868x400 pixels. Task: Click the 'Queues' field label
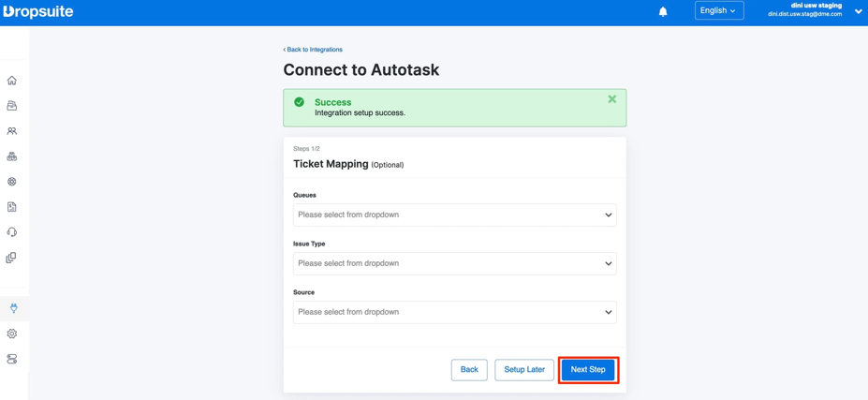click(x=304, y=195)
